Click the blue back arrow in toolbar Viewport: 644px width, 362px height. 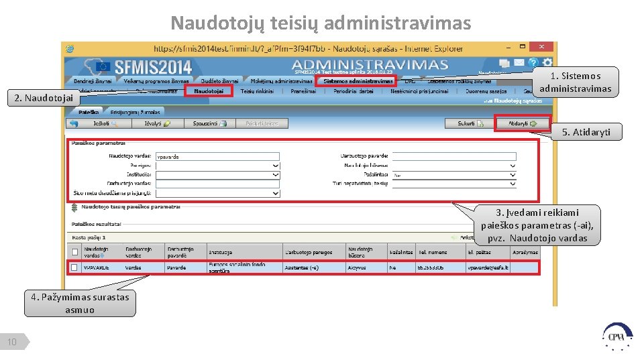(x=74, y=123)
